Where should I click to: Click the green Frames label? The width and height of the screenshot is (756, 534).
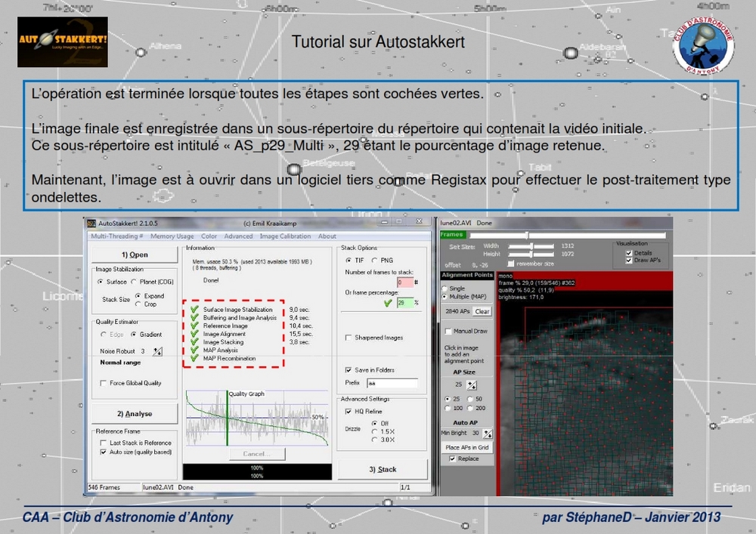[452, 235]
